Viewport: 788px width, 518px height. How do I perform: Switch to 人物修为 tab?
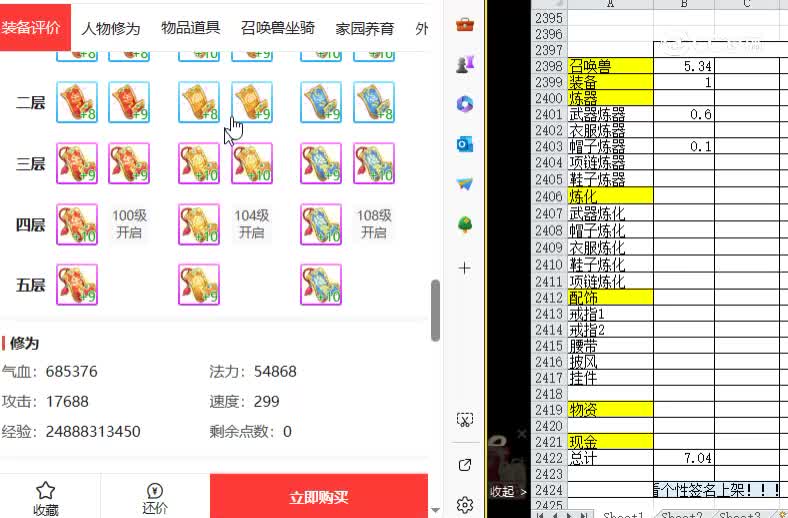[x=111, y=29]
